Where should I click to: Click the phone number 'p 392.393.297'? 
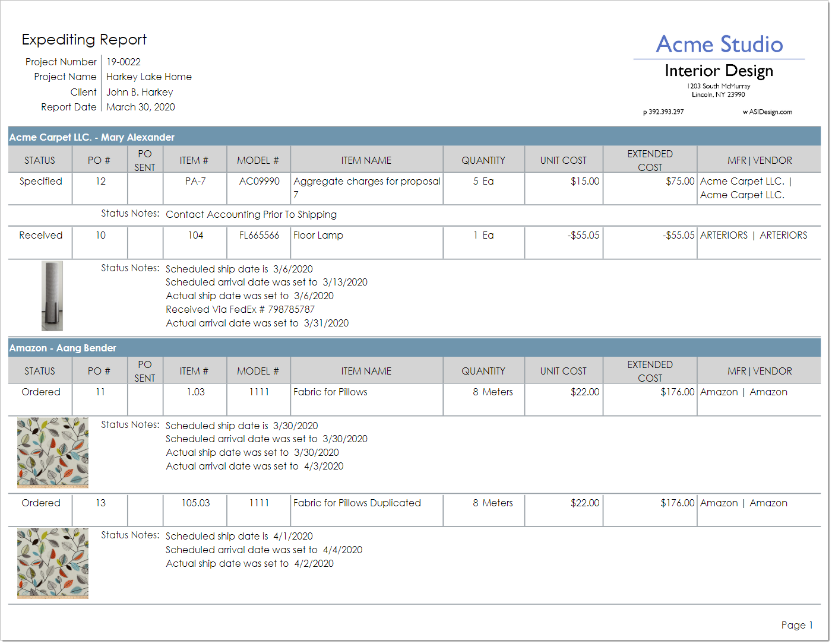663,112
